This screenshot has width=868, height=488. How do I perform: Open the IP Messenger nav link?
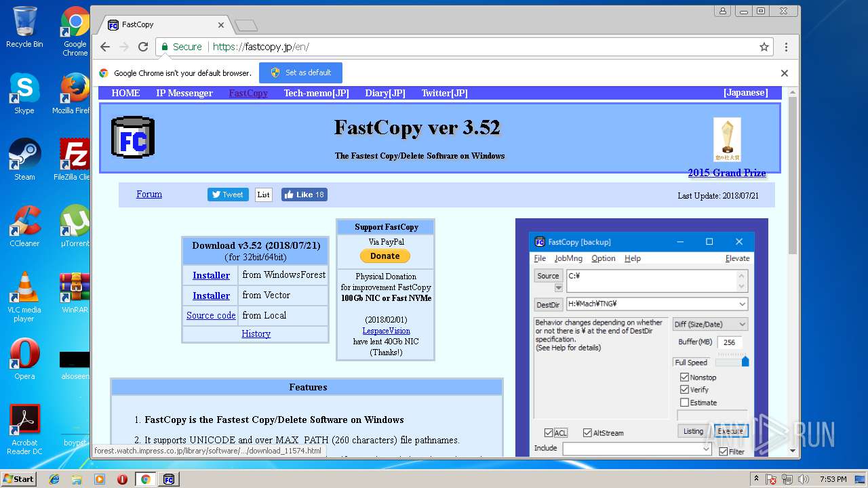184,93
